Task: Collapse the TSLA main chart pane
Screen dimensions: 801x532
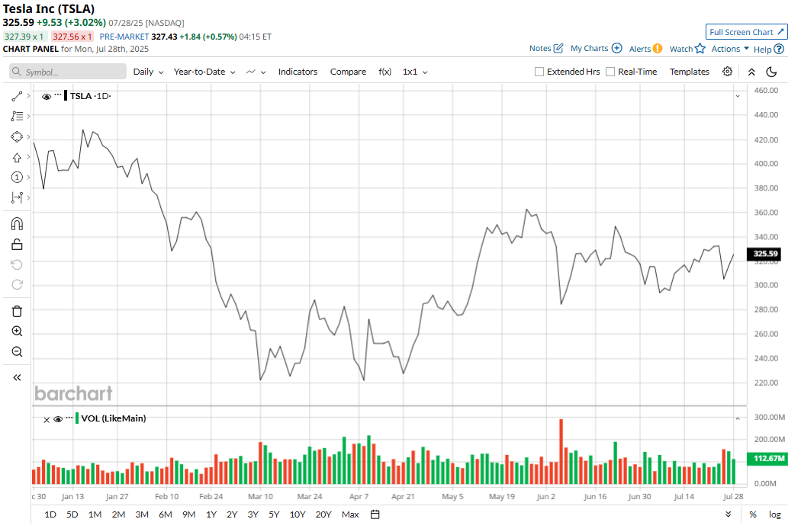Action: 738,96
